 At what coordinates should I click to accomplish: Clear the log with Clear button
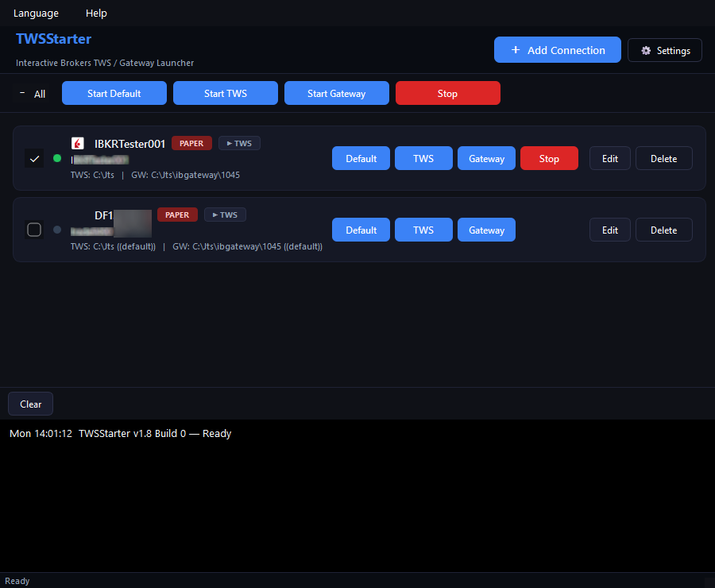click(x=30, y=404)
